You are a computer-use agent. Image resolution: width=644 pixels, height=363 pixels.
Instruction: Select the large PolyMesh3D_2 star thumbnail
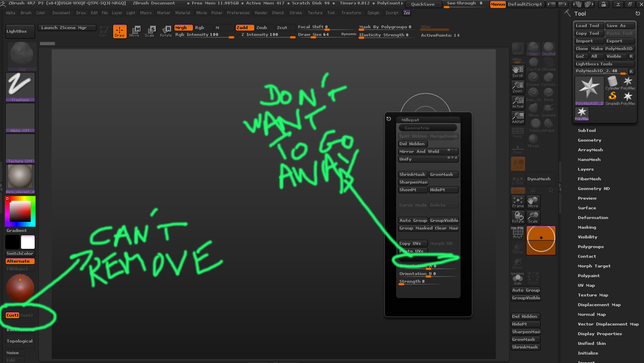pos(589,91)
